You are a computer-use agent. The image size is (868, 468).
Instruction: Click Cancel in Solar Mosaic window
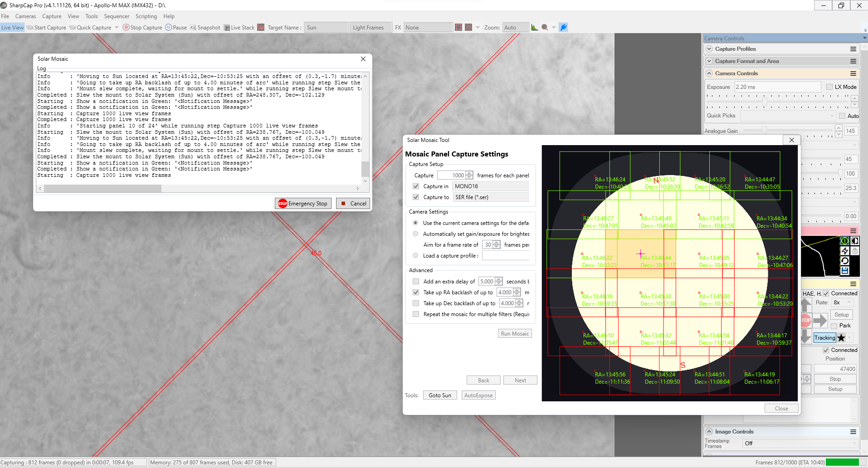353,204
